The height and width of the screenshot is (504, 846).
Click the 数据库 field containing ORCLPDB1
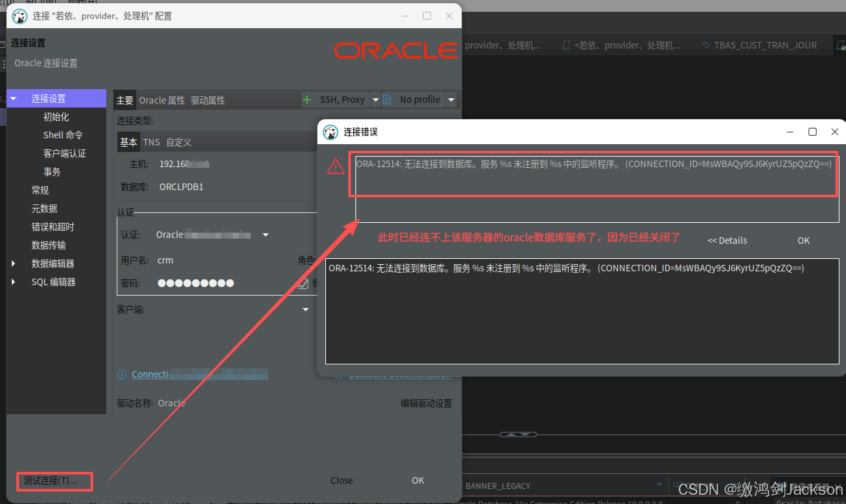[236, 187]
